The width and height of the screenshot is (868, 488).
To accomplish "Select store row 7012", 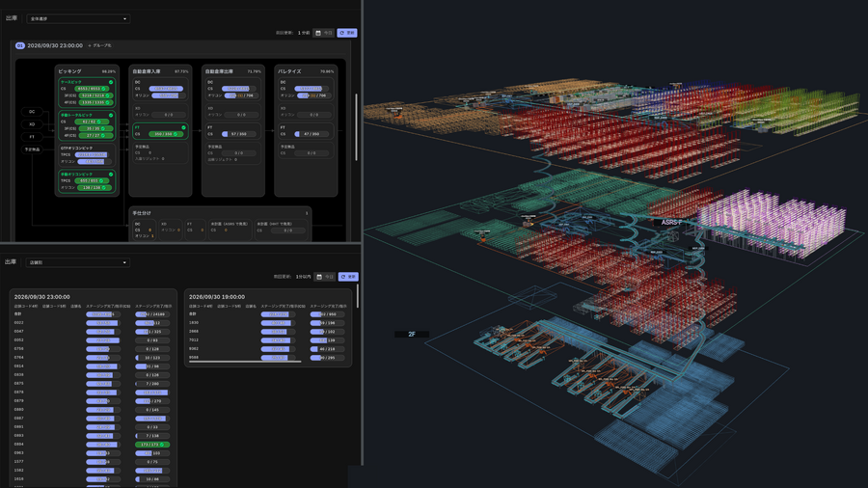I will 268,340.
